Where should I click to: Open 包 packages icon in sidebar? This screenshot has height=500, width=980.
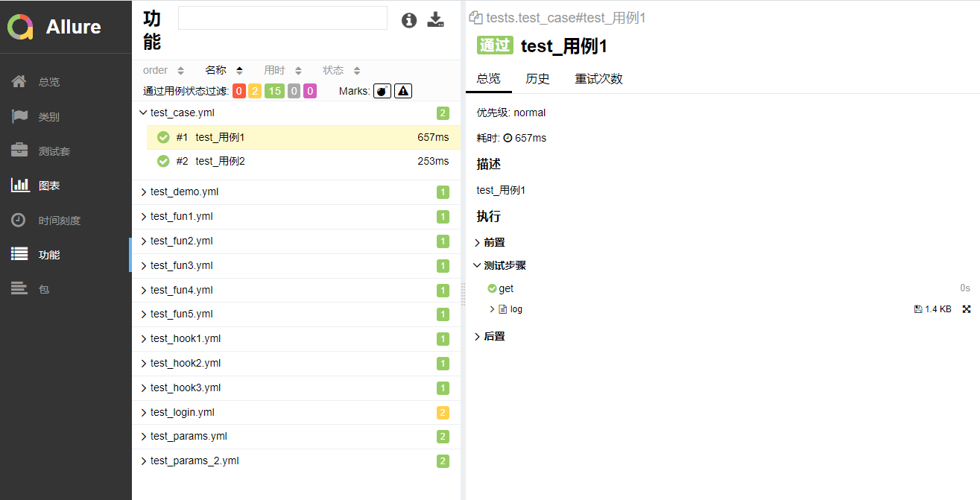(x=19, y=288)
